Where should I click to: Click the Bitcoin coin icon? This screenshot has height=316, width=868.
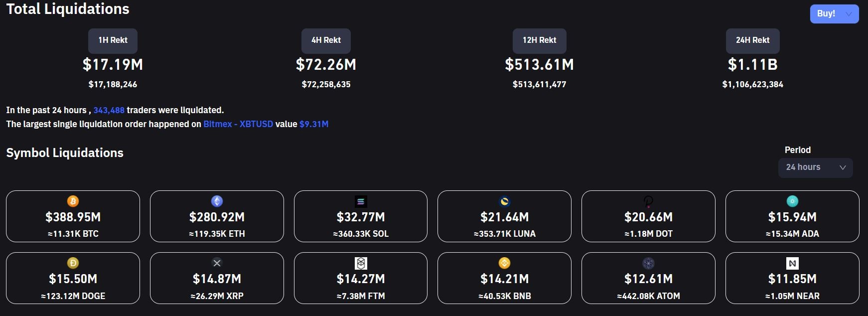pos(73,201)
